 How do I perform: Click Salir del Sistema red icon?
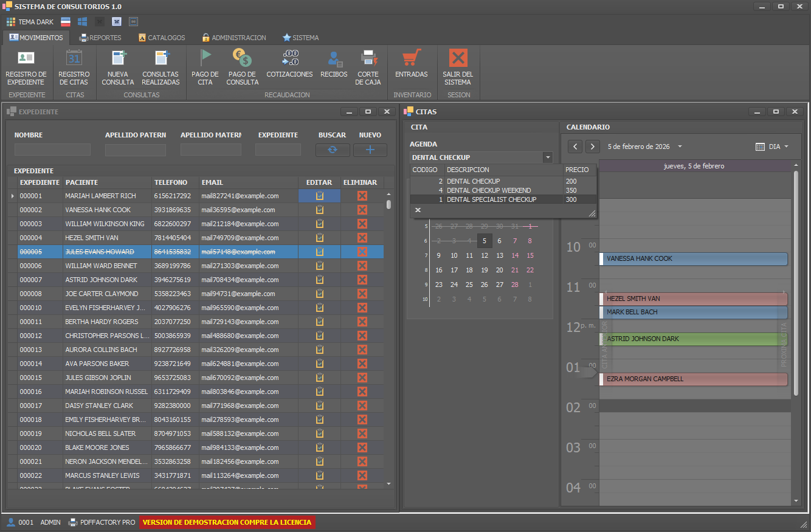(x=457, y=58)
